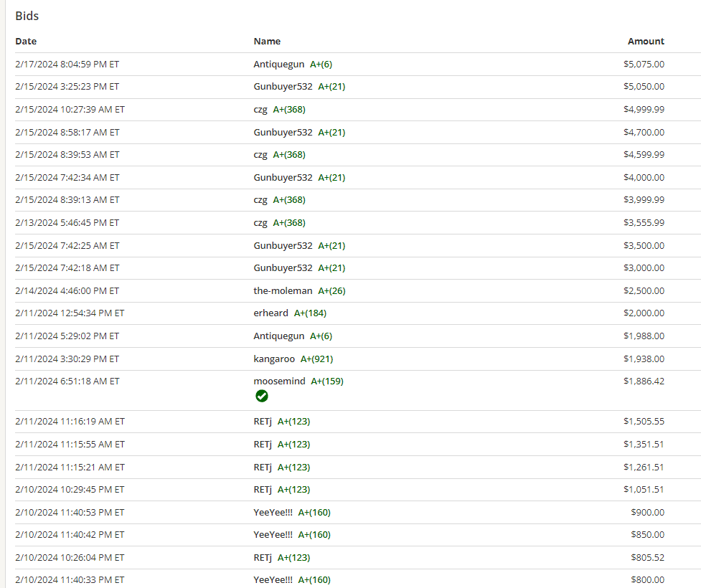Click A+(6) rating on the $1,988.00 bid
This screenshot has height=588, width=701.
pos(321,336)
